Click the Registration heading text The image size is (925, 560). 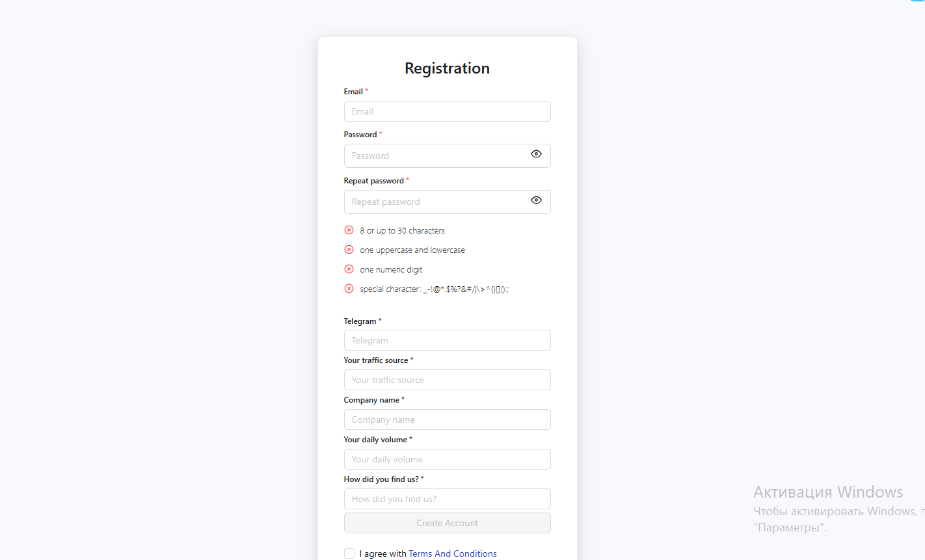447,68
